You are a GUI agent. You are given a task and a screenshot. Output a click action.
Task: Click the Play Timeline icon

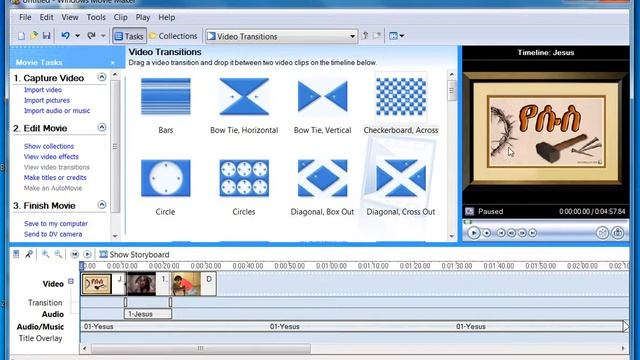87,254
